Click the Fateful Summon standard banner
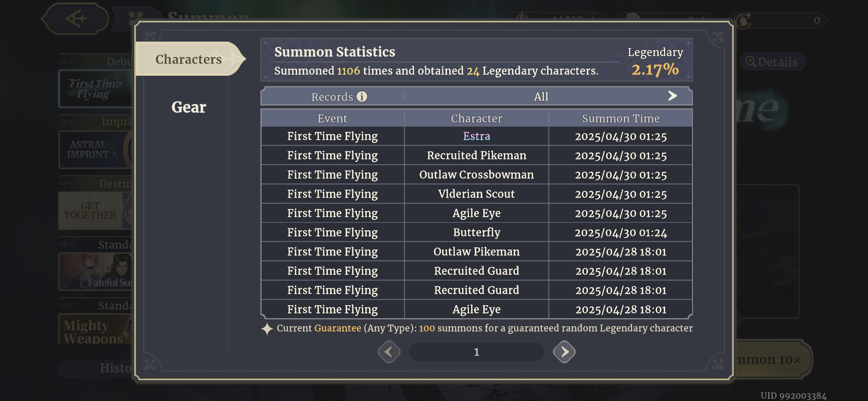 pos(95,272)
